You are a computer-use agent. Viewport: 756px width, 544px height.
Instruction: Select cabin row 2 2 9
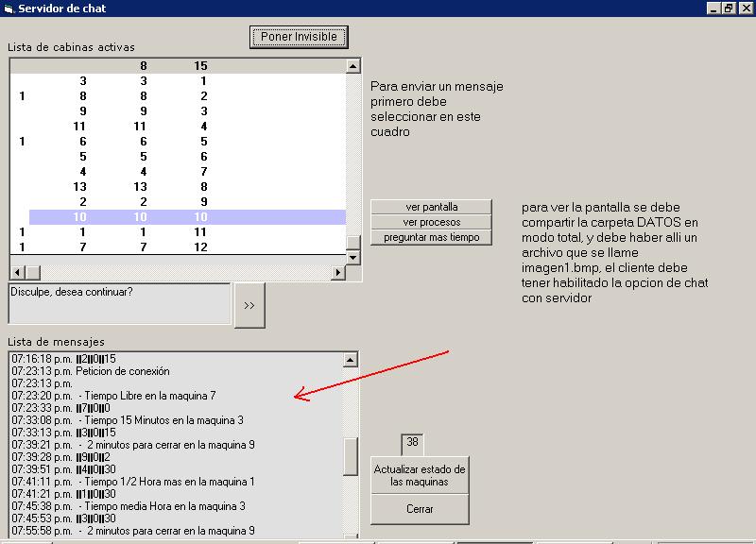(x=178, y=202)
